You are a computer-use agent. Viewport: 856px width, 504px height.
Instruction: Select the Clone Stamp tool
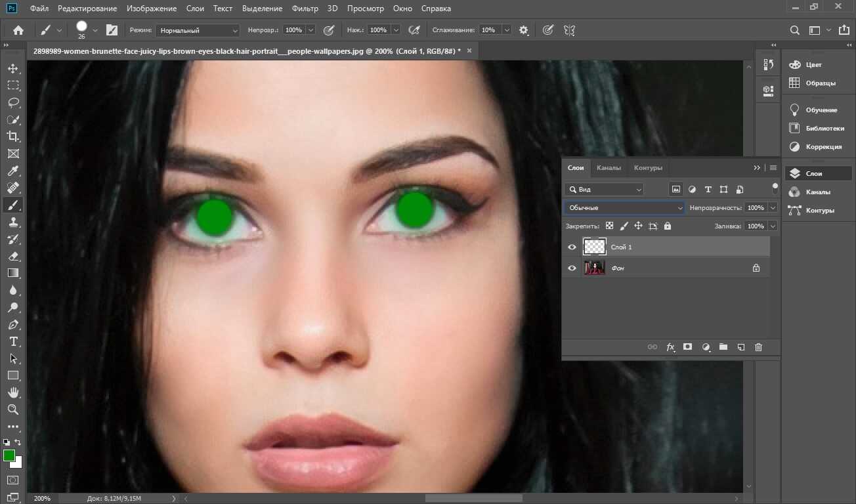point(13,222)
